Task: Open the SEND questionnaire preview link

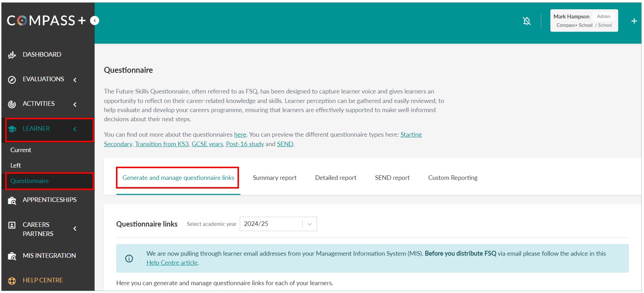Action: [285, 144]
